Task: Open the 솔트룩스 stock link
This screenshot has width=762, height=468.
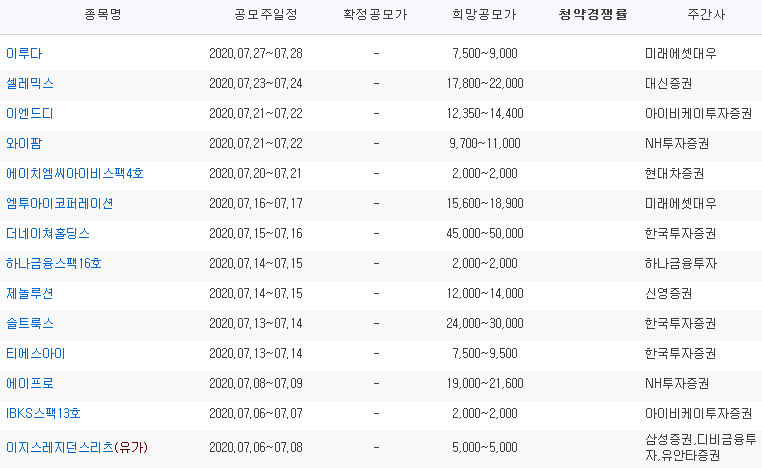Action: coord(30,323)
